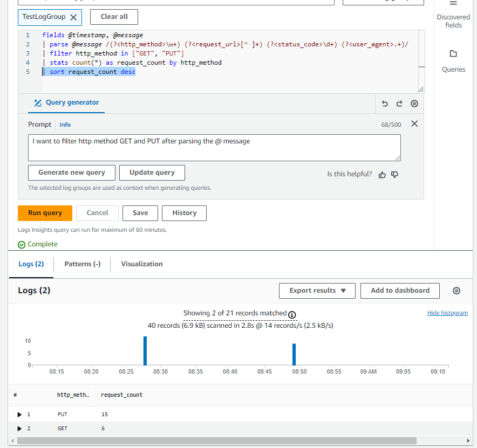Open the query editor settings gear

tap(414, 104)
